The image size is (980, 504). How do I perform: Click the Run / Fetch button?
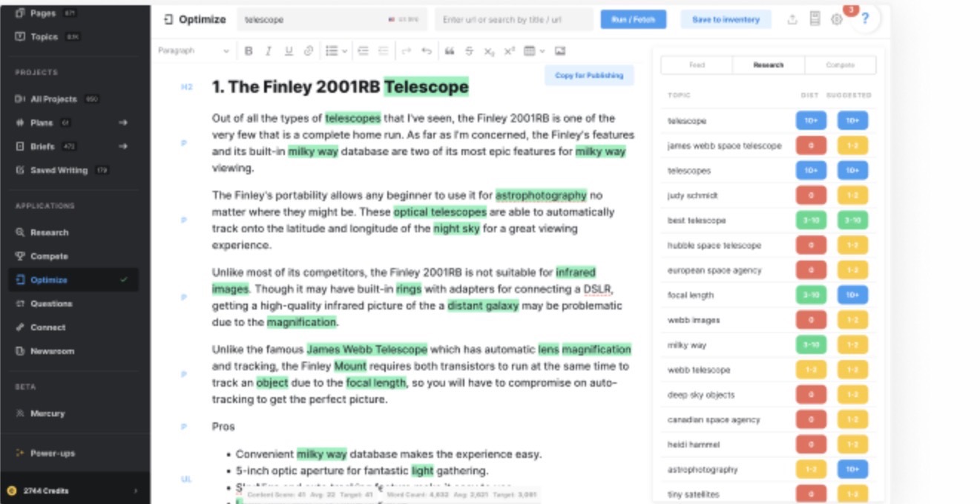click(634, 19)
